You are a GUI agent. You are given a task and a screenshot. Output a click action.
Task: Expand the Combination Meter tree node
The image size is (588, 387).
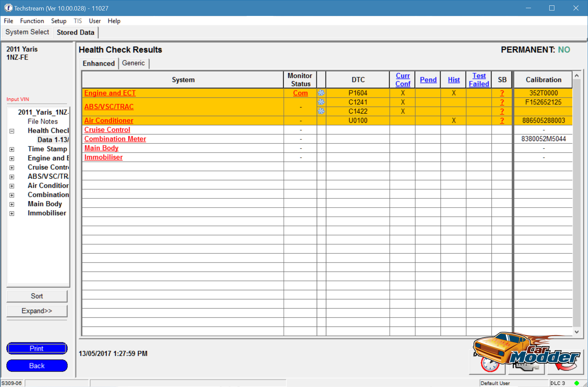click(x=12, y=195)
